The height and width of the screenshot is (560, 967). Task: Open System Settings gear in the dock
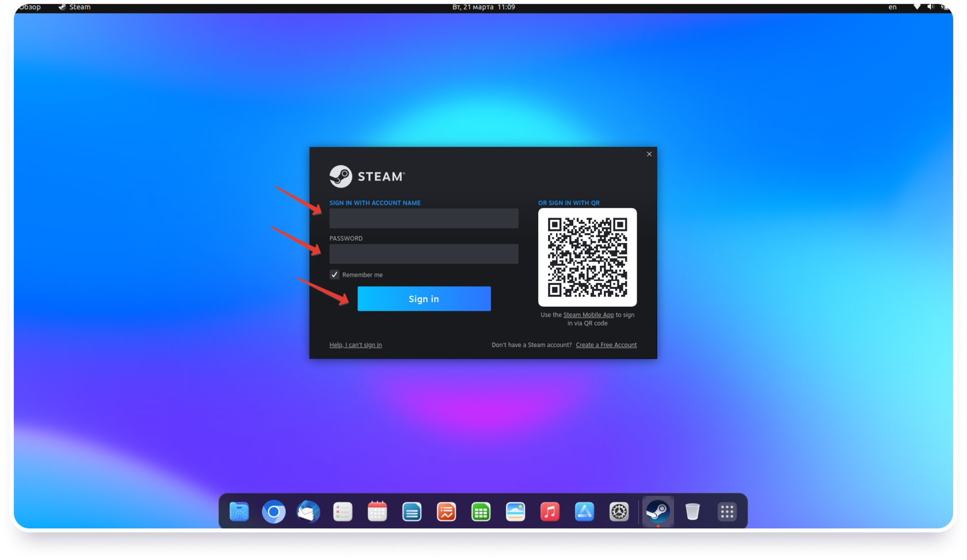[x=619, y=512]
